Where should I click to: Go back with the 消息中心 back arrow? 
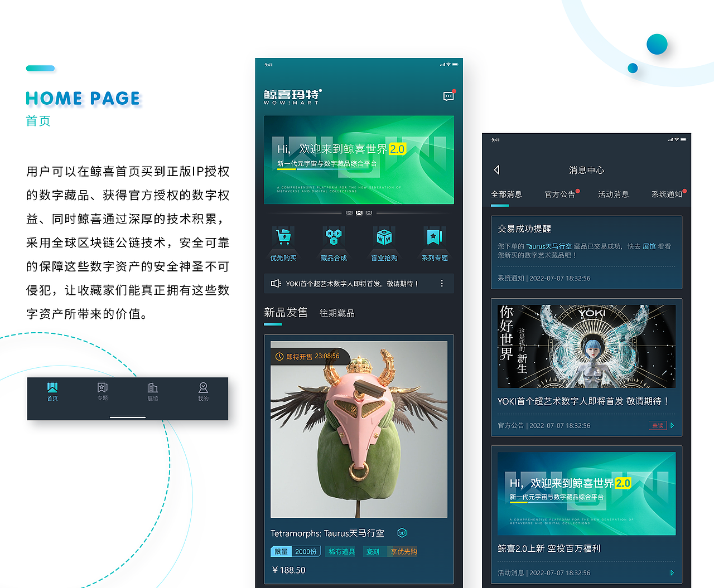point(496,170)
